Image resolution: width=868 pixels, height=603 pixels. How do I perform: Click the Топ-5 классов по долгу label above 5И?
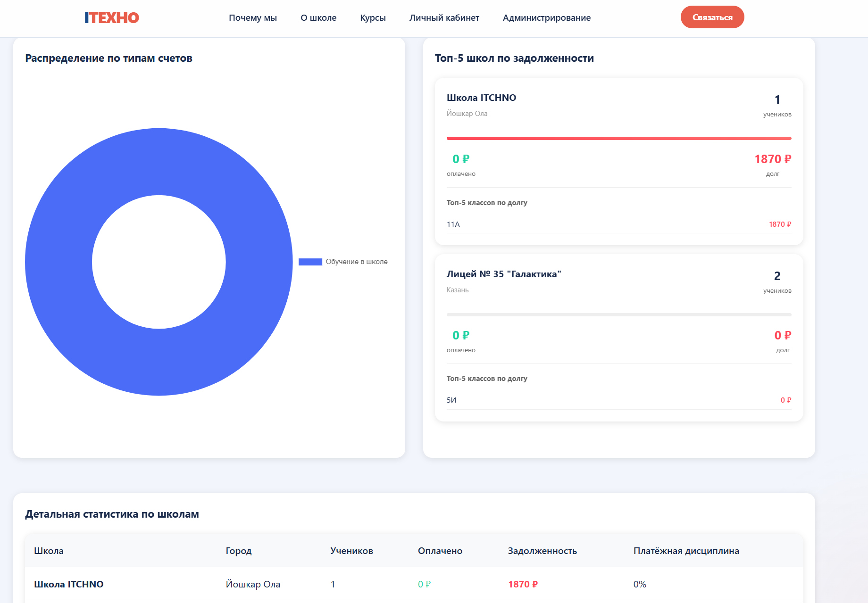(487, 379)
